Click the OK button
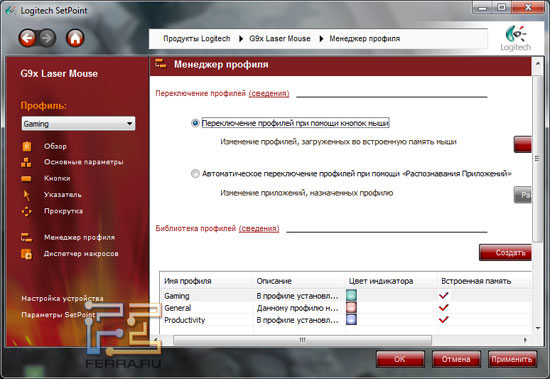This screenshot has width=550, height=379. (400, 359)
